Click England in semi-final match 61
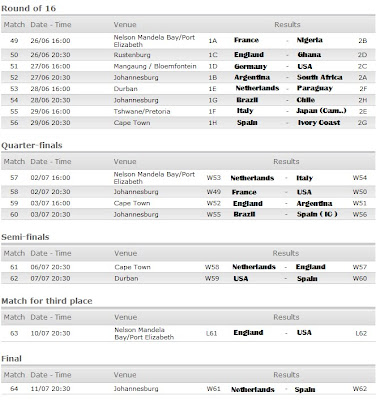 310,267
